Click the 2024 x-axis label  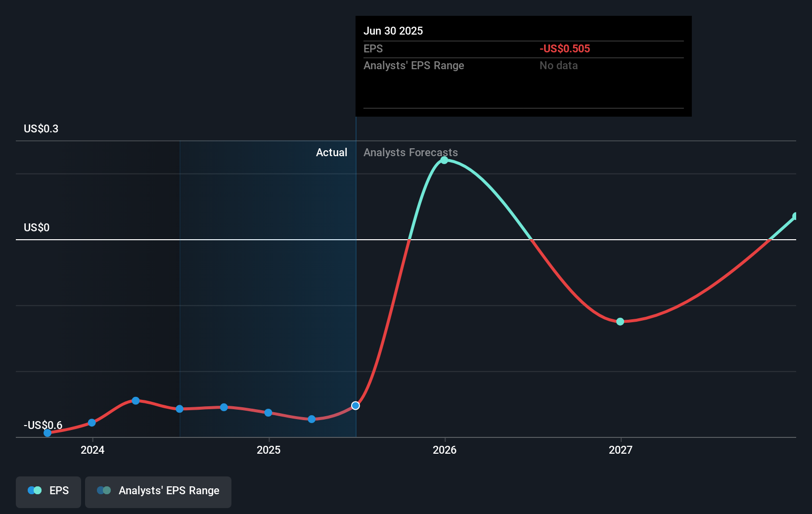[x=92, y=450]
